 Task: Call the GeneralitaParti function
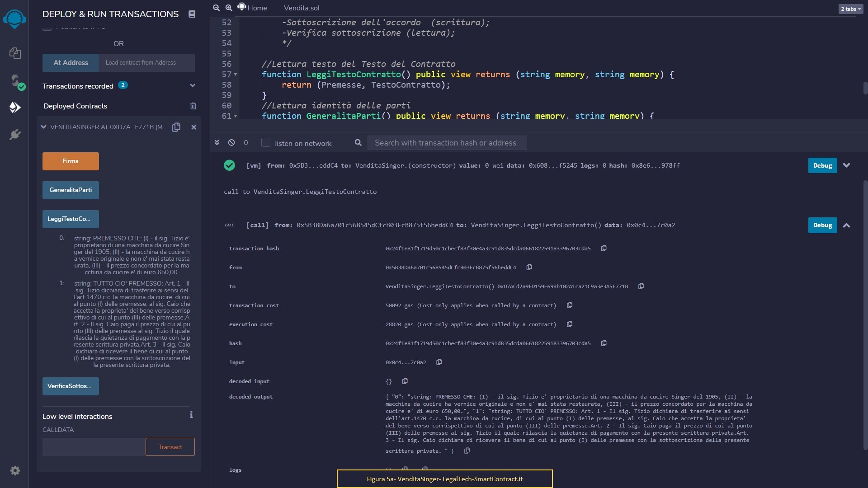(x=71, y=190)
